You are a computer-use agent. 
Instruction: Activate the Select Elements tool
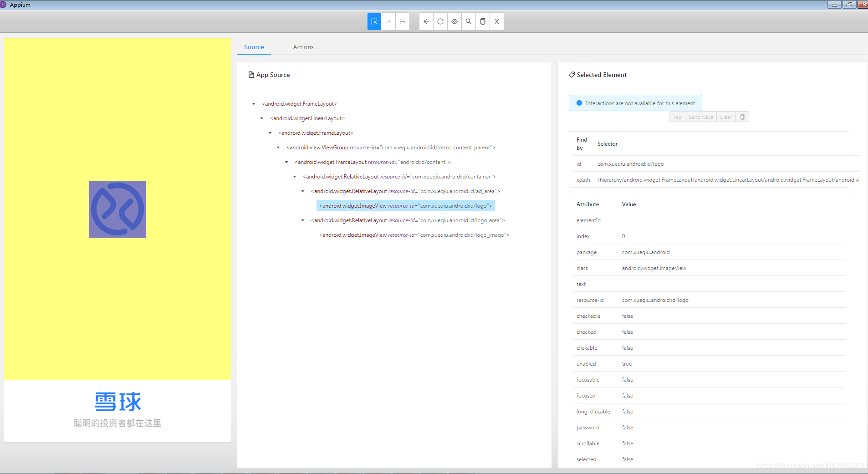click(374, 21)
